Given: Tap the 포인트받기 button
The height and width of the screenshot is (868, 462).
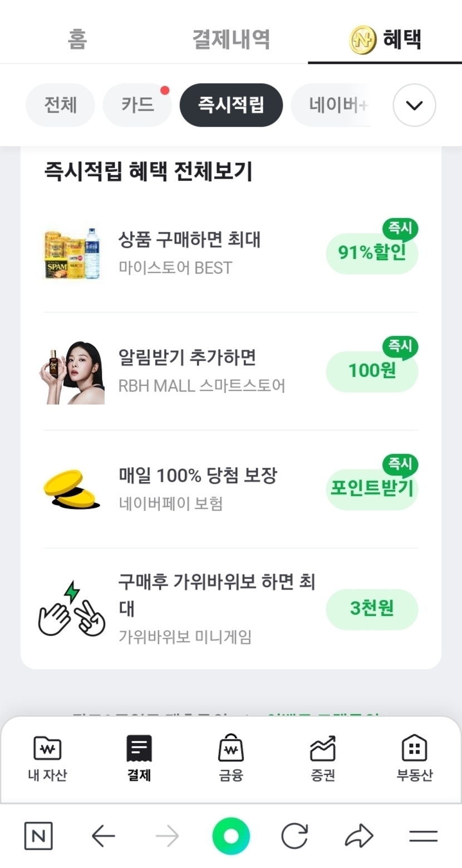Looking at the screenshot, I should [372, 489].
